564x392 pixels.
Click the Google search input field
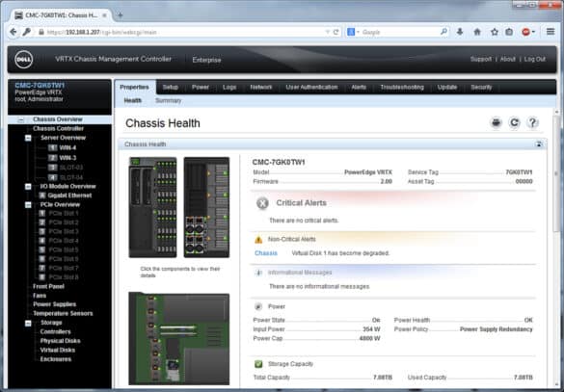pyautogui.click(x=399, y=32)
